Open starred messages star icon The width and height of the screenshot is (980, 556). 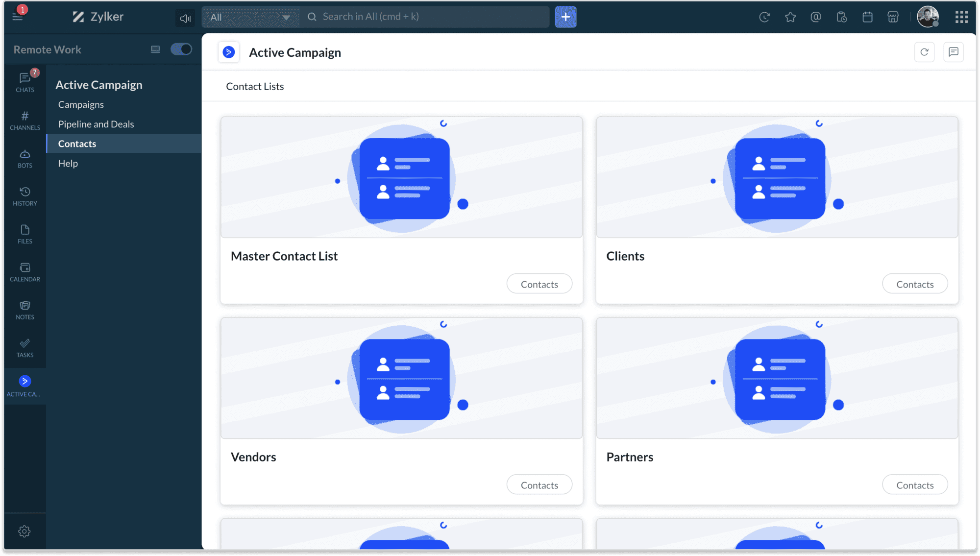(790, 18)
